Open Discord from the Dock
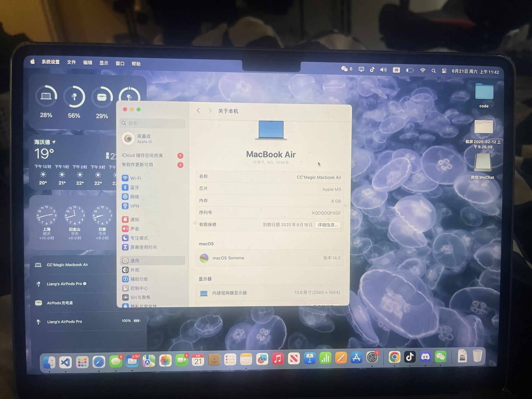The width and height of the screenshot is (532, 399). pos(425,357)
